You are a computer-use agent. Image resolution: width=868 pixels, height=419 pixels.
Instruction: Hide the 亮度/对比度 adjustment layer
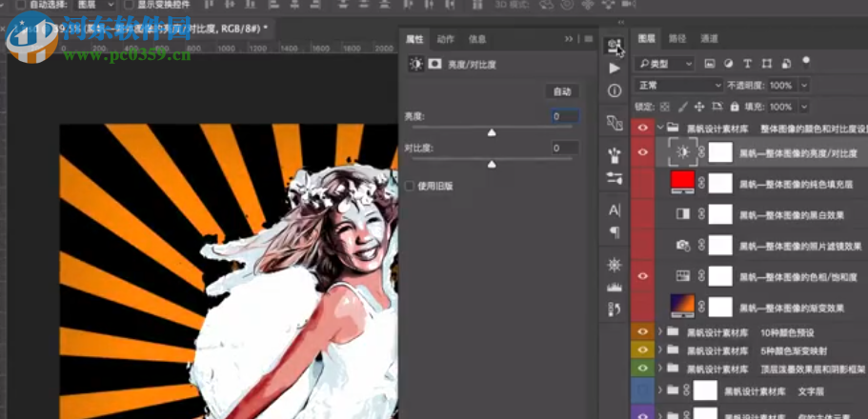(x=643, y=151)
